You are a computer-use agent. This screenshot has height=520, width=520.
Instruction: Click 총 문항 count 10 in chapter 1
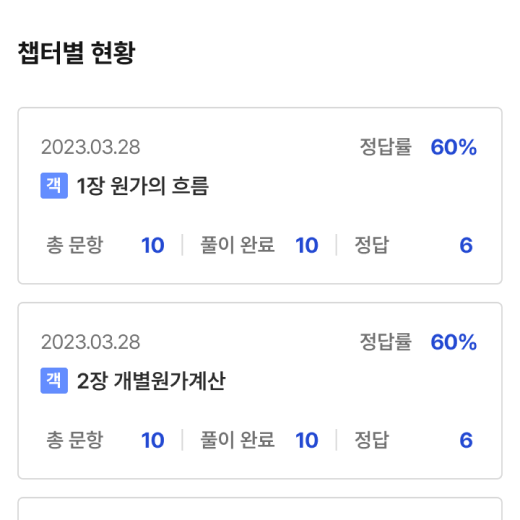153,245
